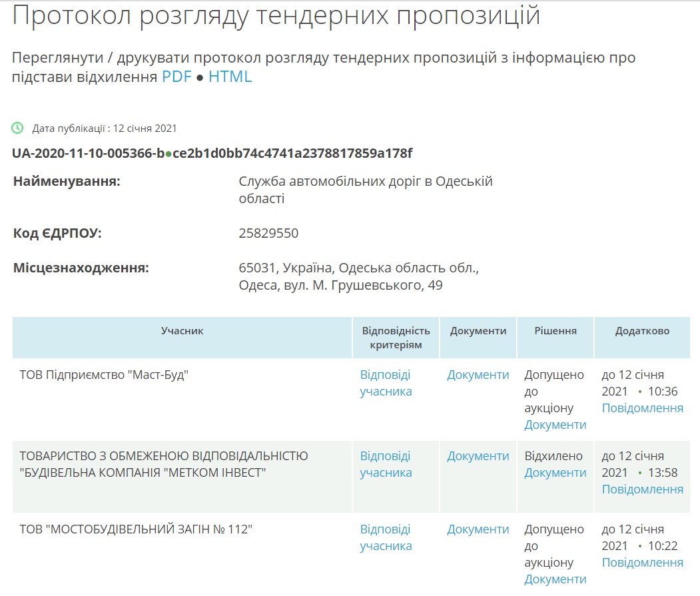
Task: Open Відповіді учасника for Маст-Буд
Action: click(386, 383)
